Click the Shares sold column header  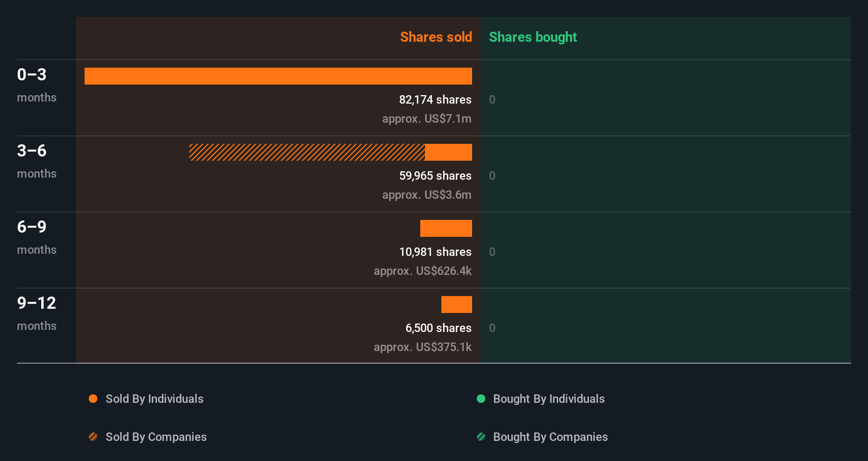436,37
